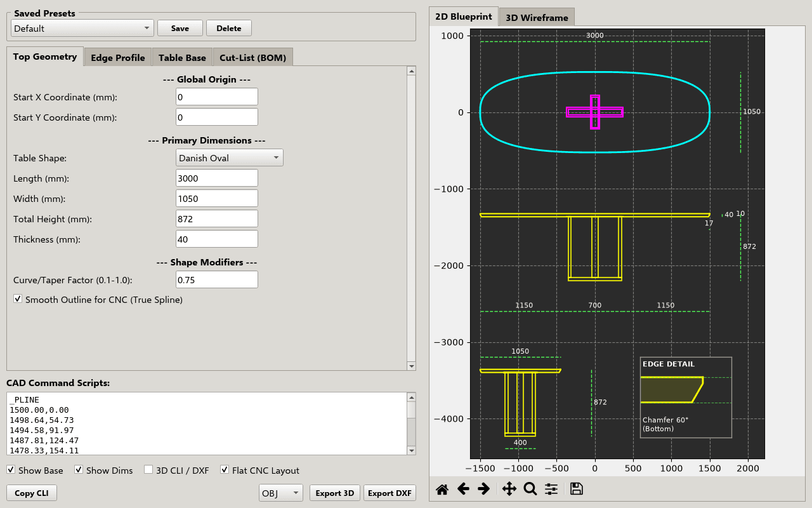Click the Export 3D button
Image resolution: width=812 pixels, height=508 pixels.
(335, 493)
